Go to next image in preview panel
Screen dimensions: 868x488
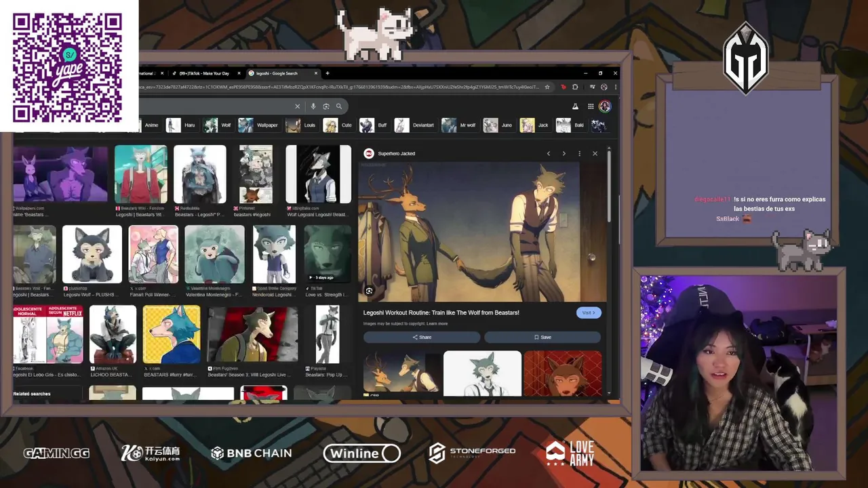(564, 154)
